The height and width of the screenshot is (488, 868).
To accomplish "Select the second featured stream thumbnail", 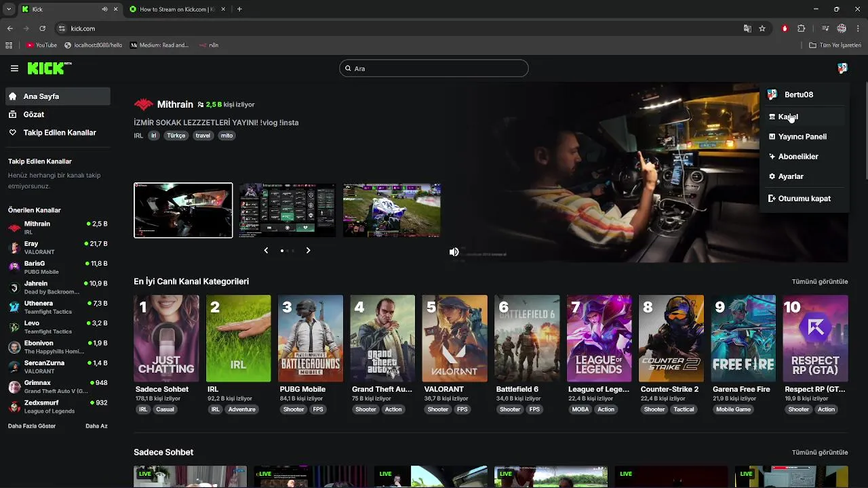I will (x=288, y=210).
